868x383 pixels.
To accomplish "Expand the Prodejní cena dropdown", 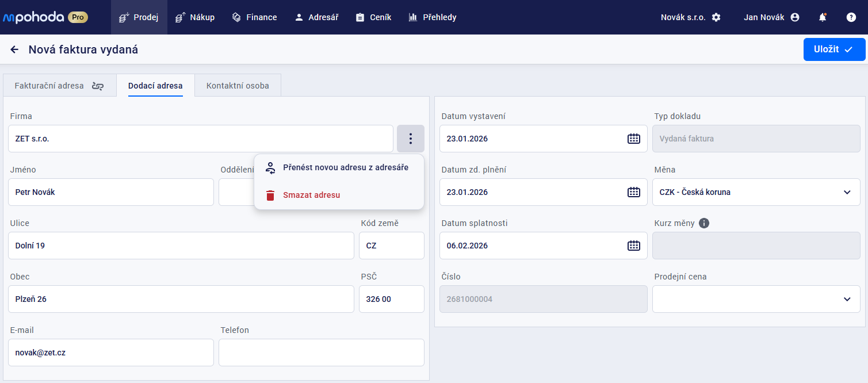I will 847,299.
